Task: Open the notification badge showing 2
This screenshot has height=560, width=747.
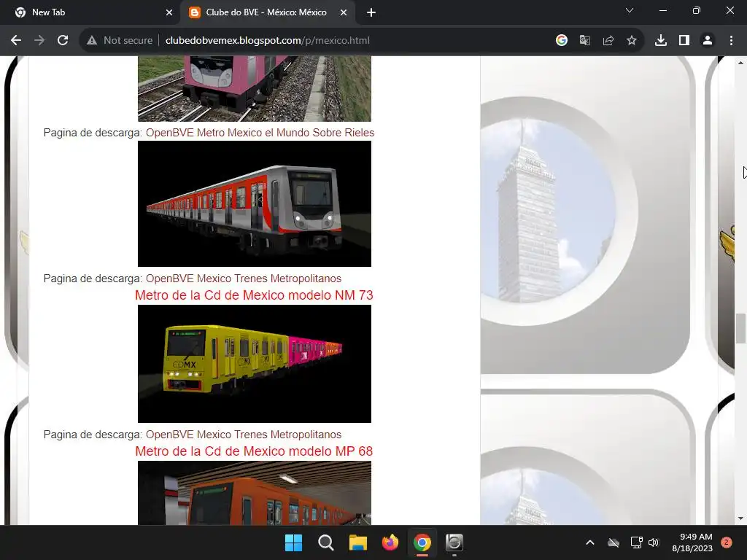Action: coord(727,542)
